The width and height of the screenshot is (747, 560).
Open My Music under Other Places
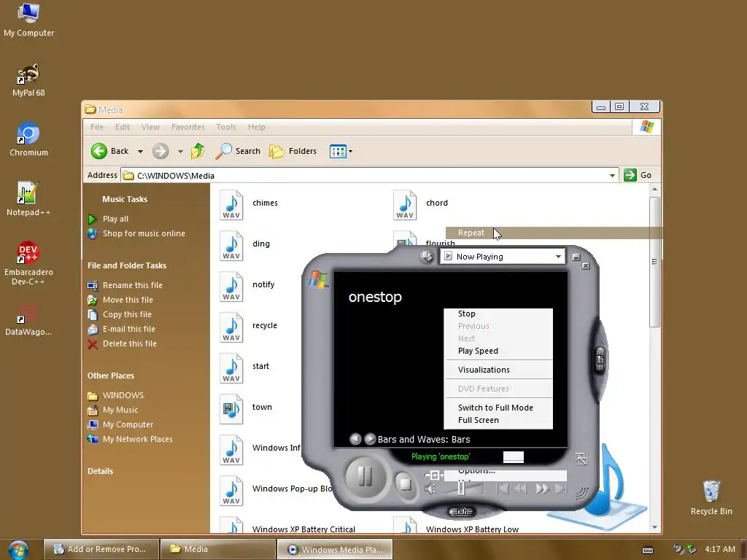120,410
